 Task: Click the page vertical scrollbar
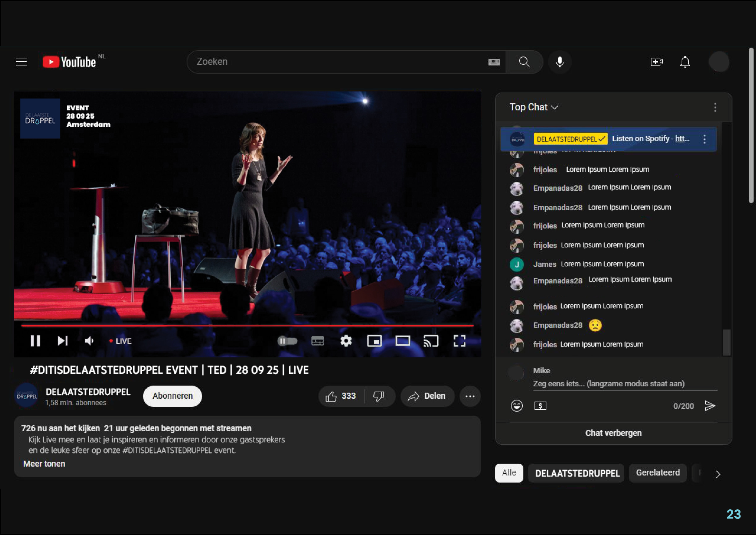click(x=751, y=126)
